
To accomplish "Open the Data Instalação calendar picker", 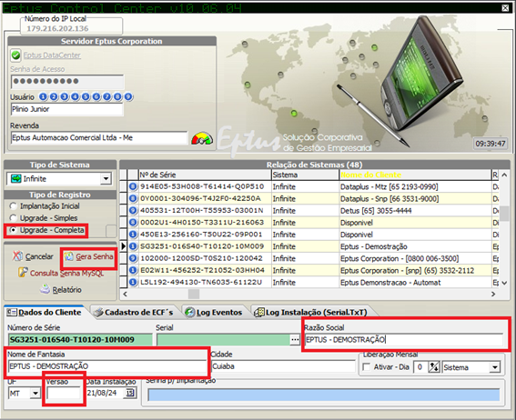I will pyautogui.click(x=130, y=393).
